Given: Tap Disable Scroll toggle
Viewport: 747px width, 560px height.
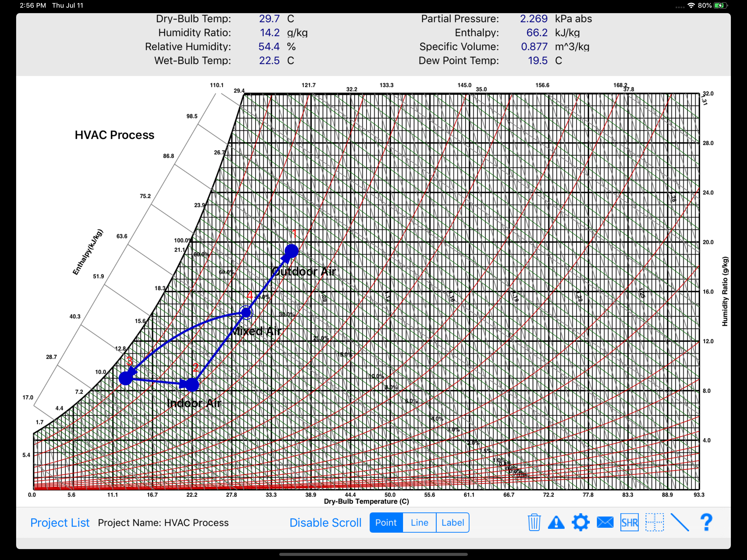Looking at the screenshot, I should (x=325, y=523).
